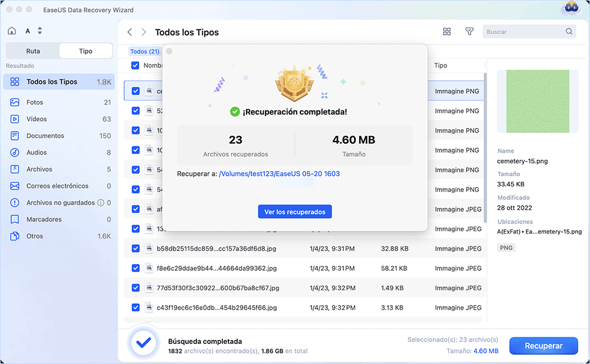Uncheck the checkbox for c43f19ec6c16e0db file
The height and width of the screenshot is (364, 590).
136,307
